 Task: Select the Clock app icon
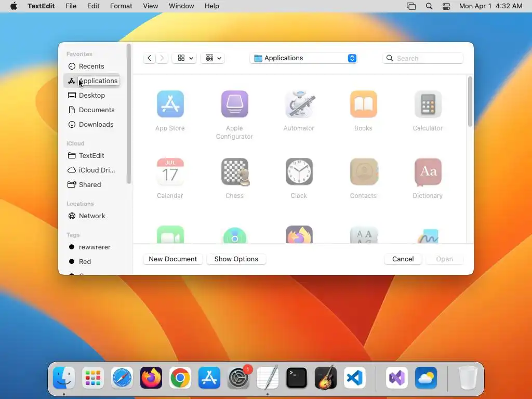point(299,171)
